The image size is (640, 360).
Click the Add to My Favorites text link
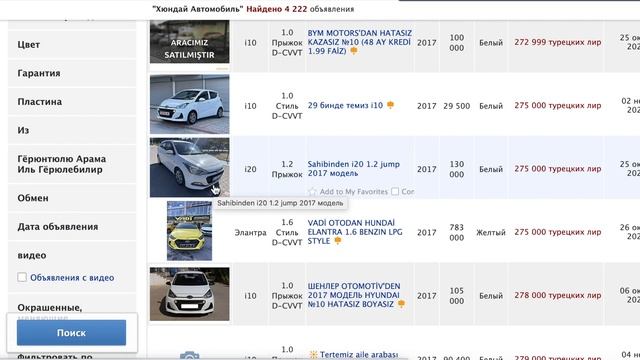(x=353, y=191)
